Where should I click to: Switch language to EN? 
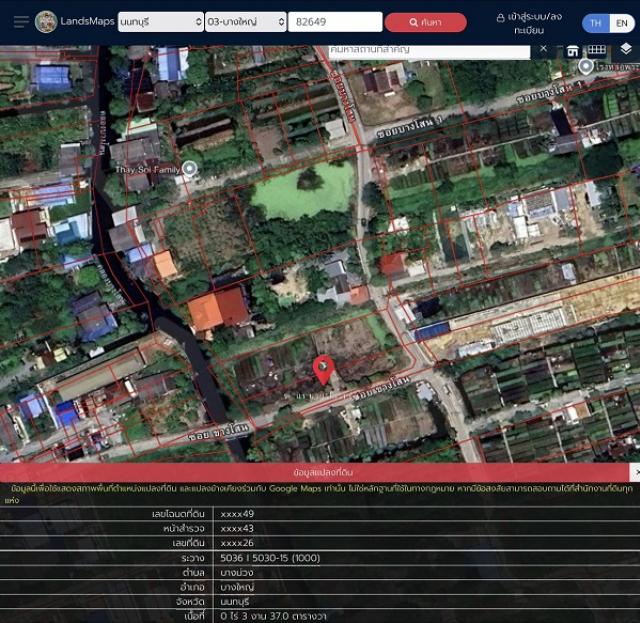(621, 23)
